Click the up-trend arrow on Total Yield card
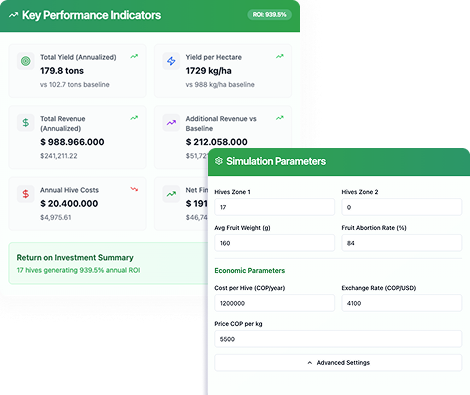The height and width of the screenshot is (395, 470). pos(134,56)
